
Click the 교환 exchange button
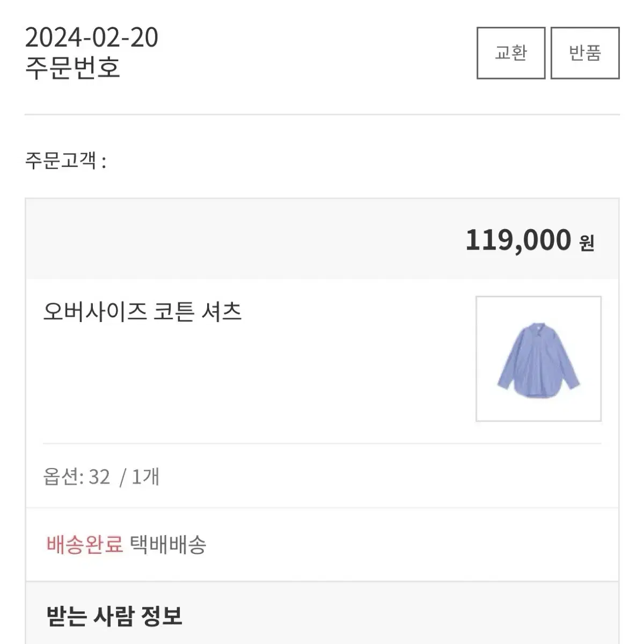510,53
